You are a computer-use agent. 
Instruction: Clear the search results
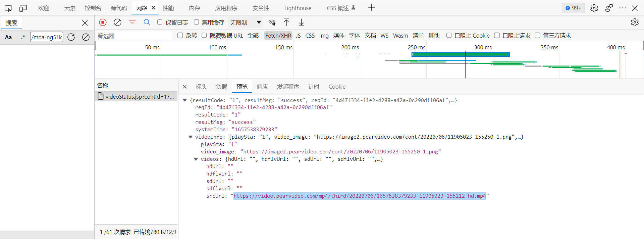pyautogui.click(x=86, y=37)
